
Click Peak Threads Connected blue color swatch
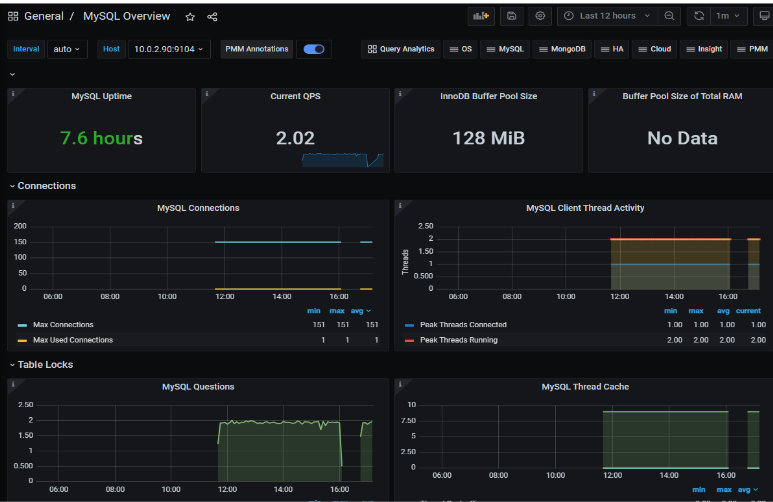click(409, 325)
